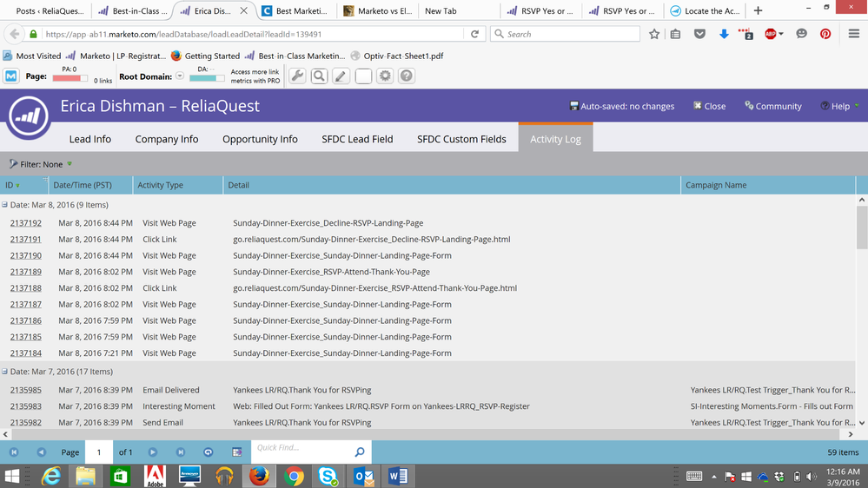The height and width of the screenshot is (488, 868).
Task: Open the Root Domain dropdown arrow
Action: 180,76
